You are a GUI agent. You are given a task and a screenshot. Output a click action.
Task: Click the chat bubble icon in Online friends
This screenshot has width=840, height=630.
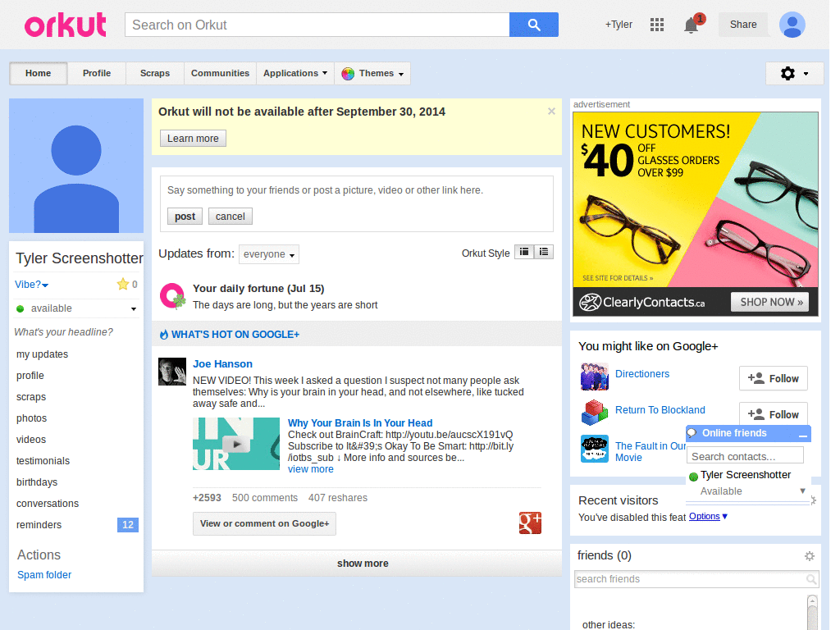[692, 433]
